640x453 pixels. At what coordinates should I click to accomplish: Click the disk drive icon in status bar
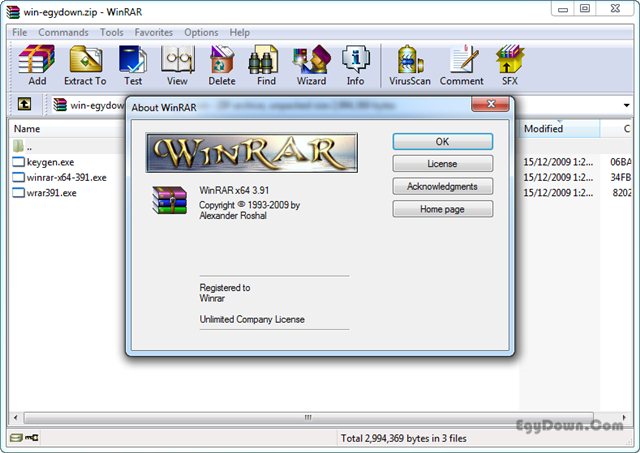[16, 438]
